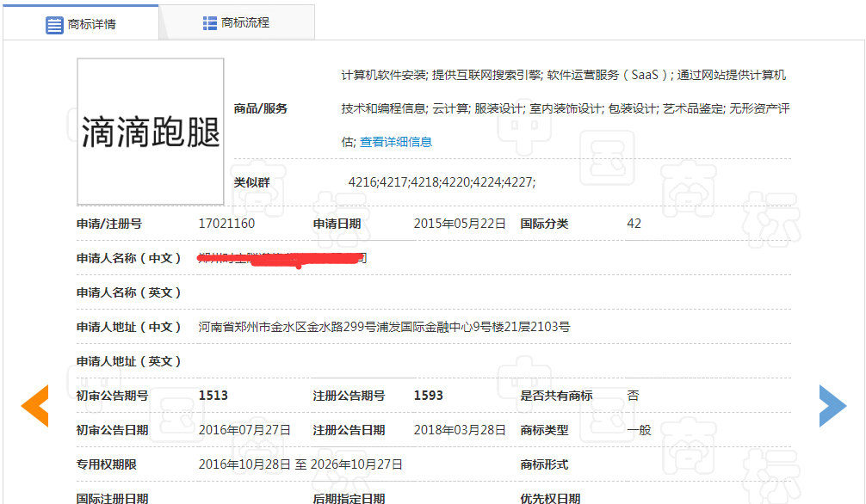Select registration number 17021160
This screenshot has width=866, height=504.
pos(226,224)
